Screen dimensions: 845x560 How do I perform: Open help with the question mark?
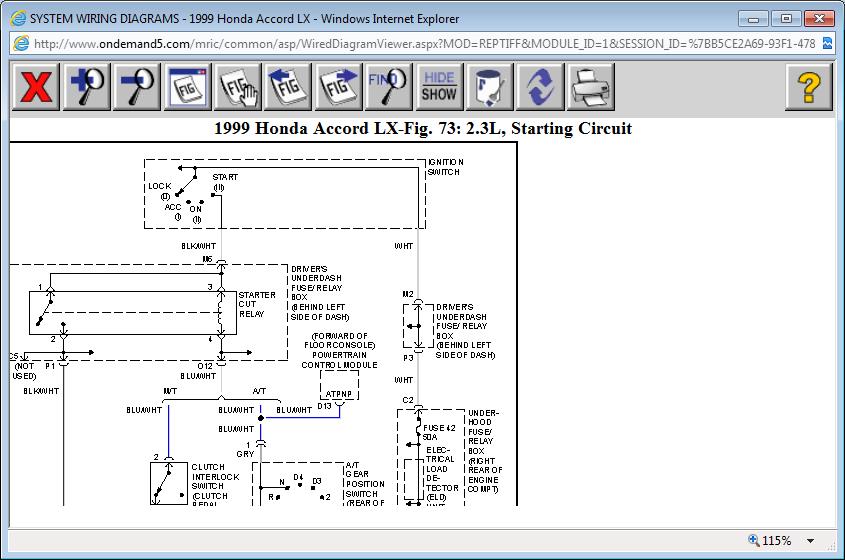pos(809,87)
